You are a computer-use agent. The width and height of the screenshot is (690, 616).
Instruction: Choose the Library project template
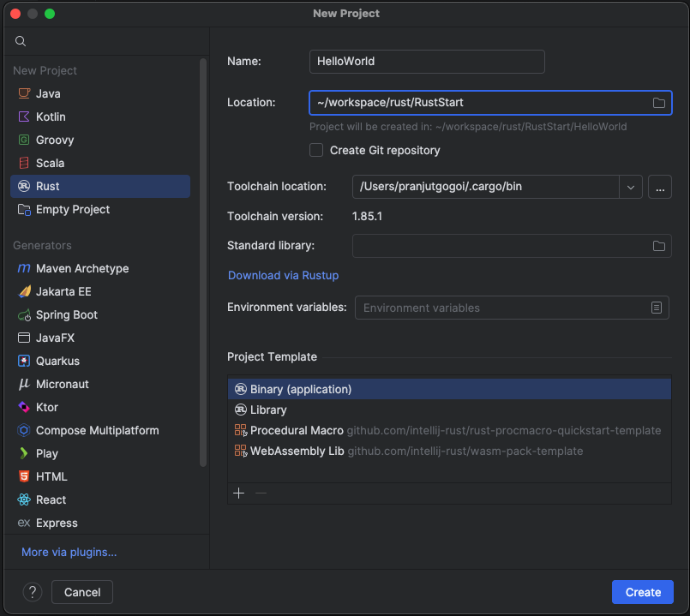click(268, 410)
